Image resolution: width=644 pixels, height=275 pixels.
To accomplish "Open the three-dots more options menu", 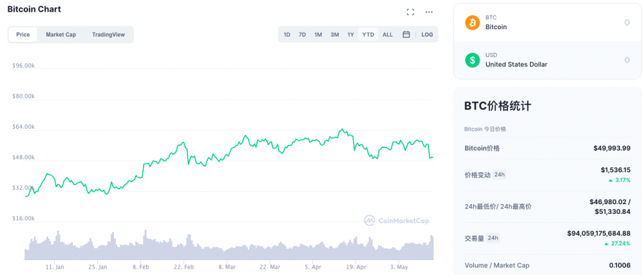I will tap(430, 12).
